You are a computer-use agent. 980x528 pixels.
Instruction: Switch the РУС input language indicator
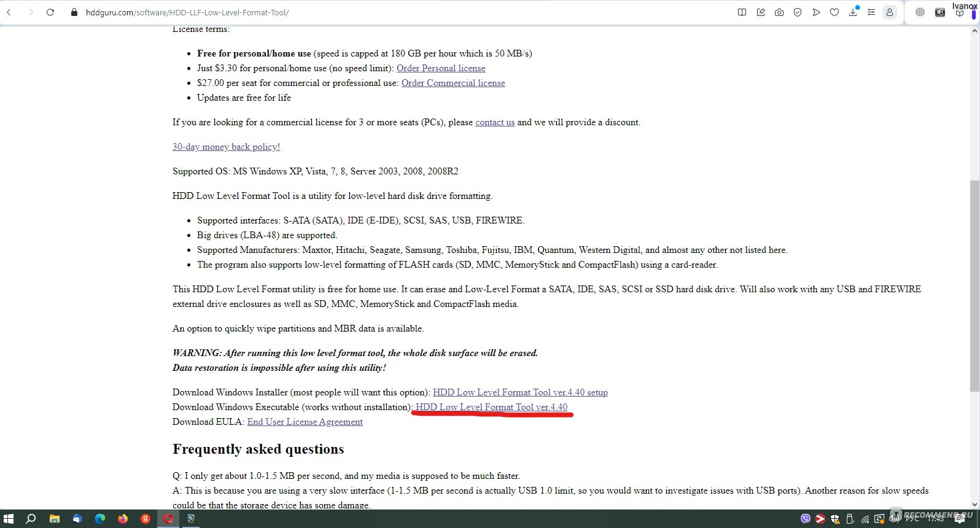click(x=912, y=519)
